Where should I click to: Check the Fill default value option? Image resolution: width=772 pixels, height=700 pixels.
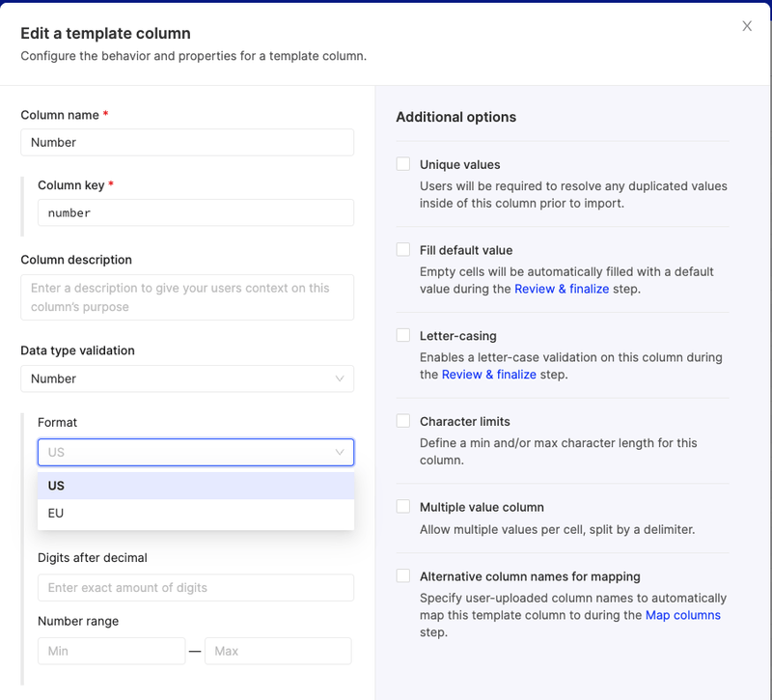(x=402, y=249)
